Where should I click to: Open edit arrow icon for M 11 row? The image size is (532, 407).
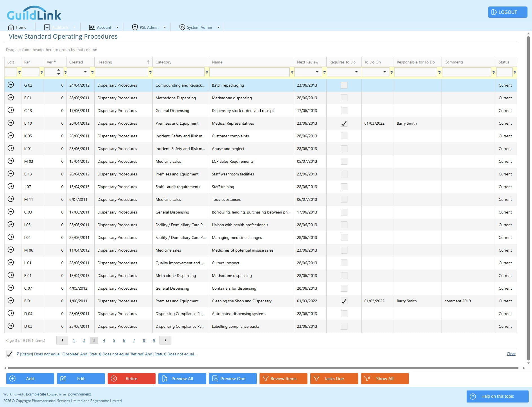coord(11,199)
